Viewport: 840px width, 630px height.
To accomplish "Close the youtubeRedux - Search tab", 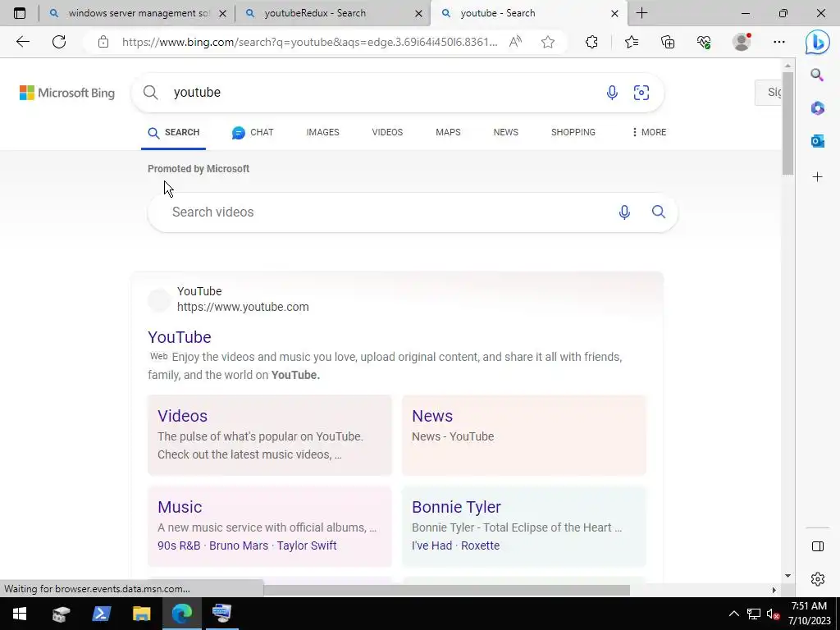I will [419, 13].
